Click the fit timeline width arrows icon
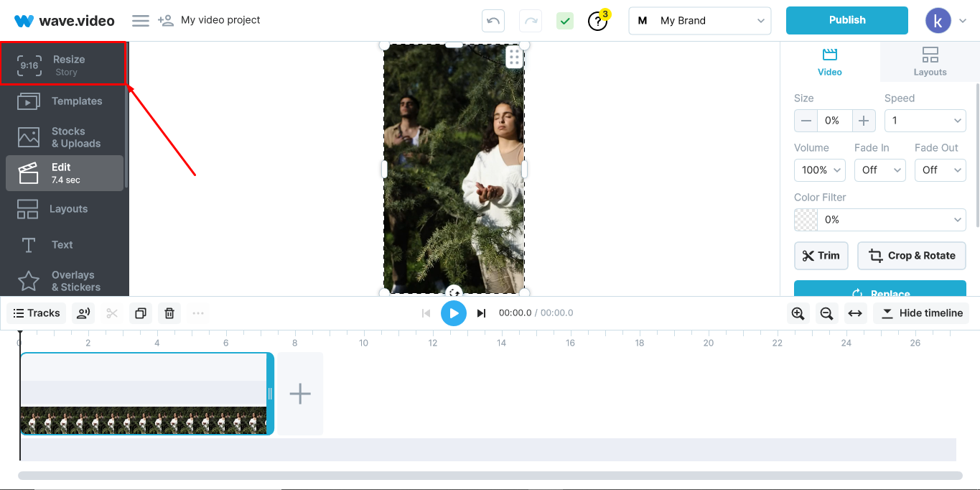Image resolution: width=980 pixels, height=490 pixels. (854, 313)
